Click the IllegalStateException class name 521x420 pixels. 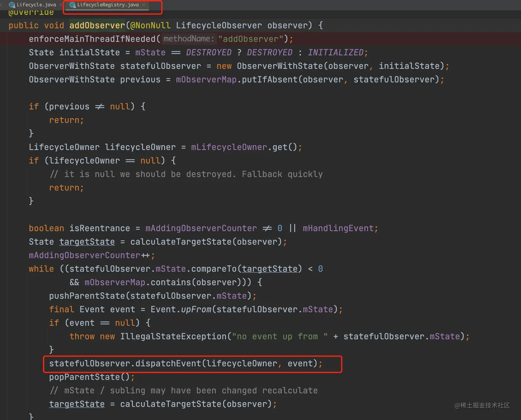(x=173, y=336)
